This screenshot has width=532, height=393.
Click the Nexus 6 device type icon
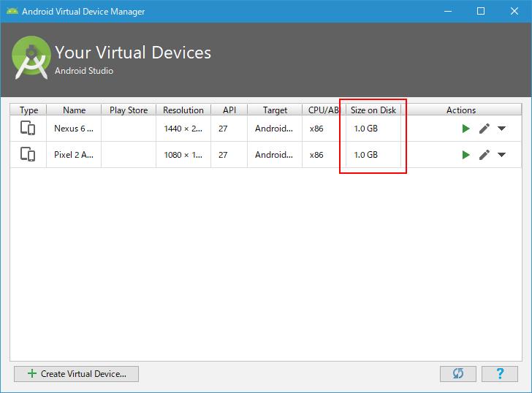point(28,128)
